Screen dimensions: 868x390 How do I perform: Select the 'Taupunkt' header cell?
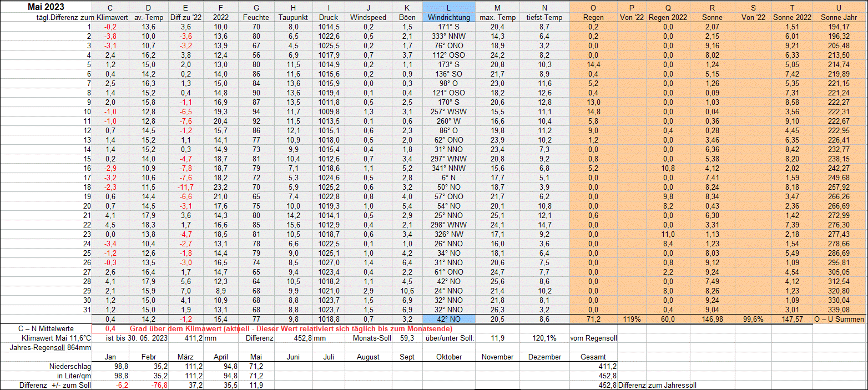pos(293,17)
